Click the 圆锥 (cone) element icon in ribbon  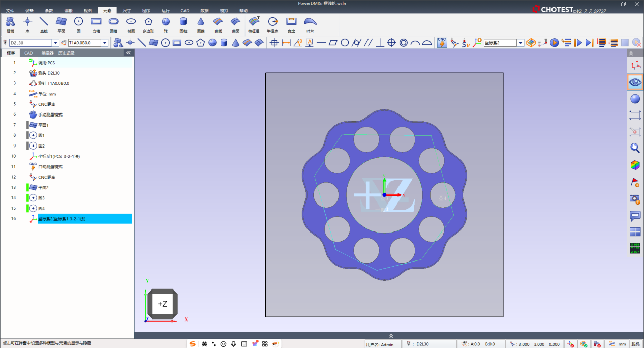pos(201,23)
